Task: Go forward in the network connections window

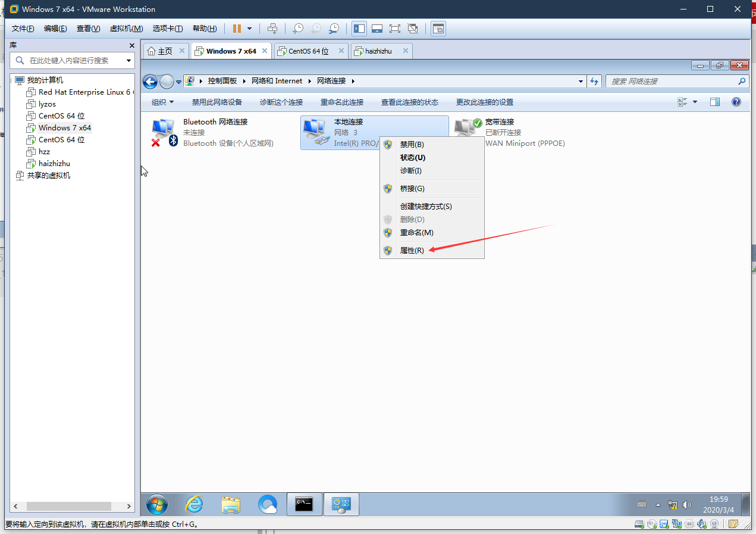Action: [167, 82]
